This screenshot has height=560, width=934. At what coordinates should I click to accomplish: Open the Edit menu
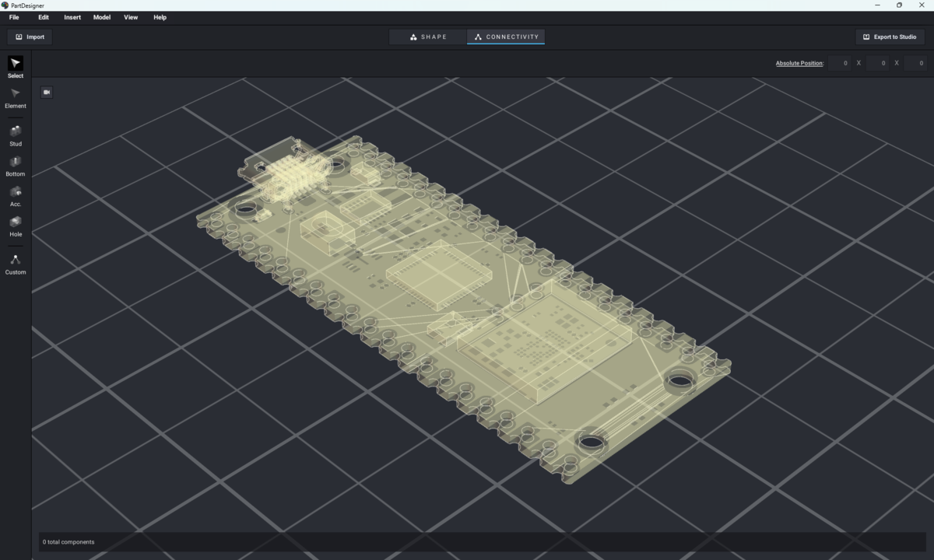[44, 17]
